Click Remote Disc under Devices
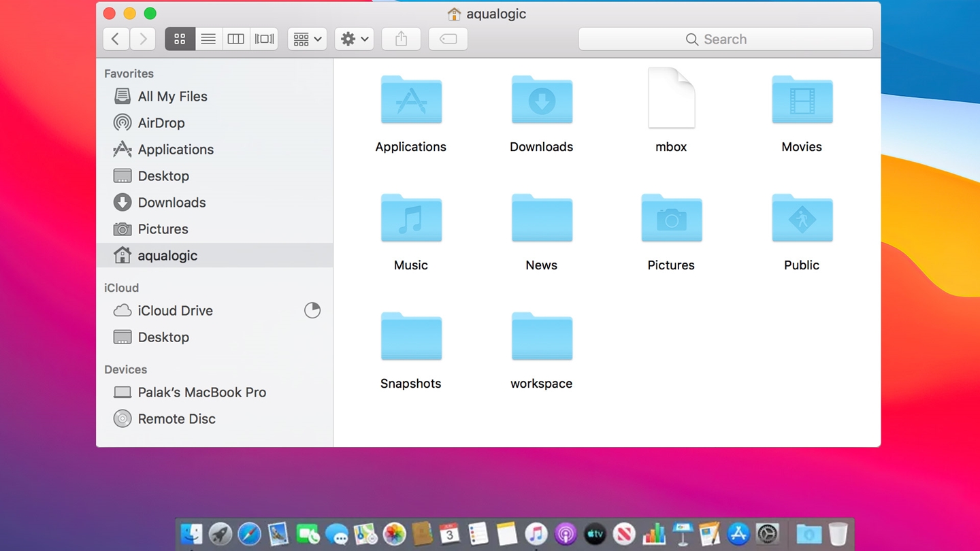This screenshot has width=980, height=551. 176,418
